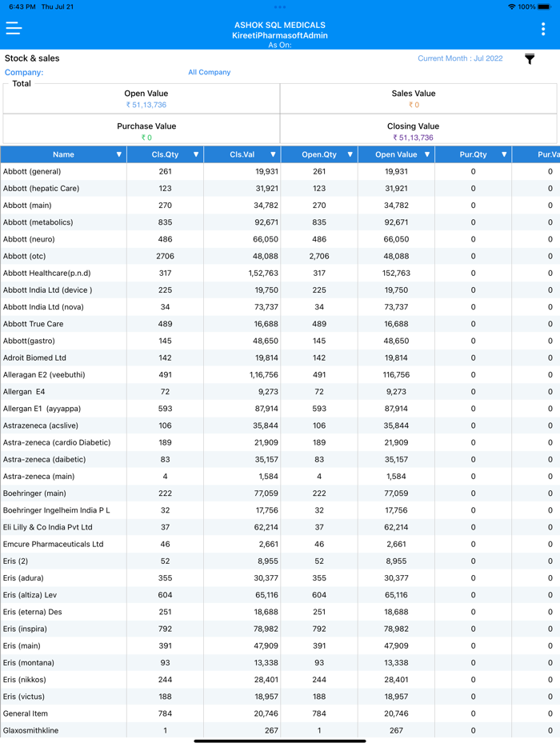Screen dimensions: 560x747
Task: Select the Abbott (metabolics) row
Action: click(x=280, y=222)
